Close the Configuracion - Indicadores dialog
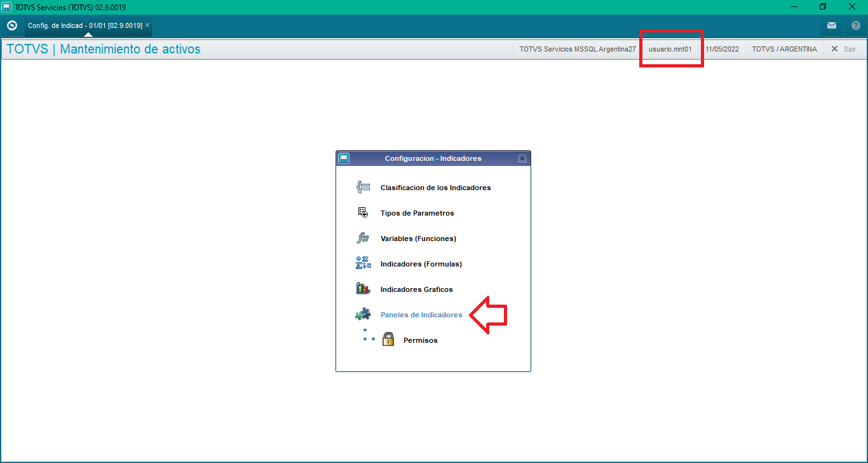 coord(522,158)
